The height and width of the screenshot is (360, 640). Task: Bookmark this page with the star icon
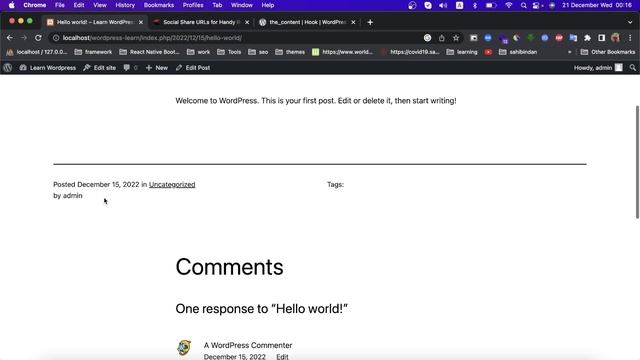(x=456, y=38)
